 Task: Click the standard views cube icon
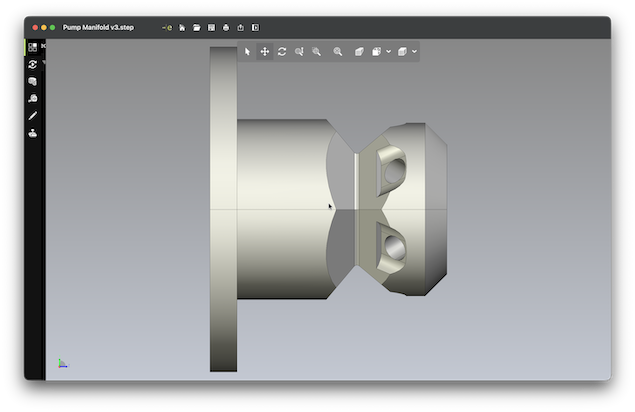click(x=376, y=51)
